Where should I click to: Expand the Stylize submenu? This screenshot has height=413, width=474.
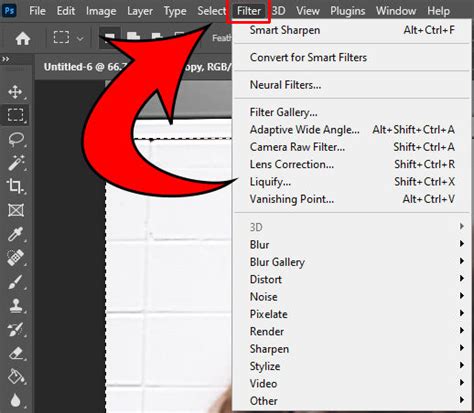[352, 366]
